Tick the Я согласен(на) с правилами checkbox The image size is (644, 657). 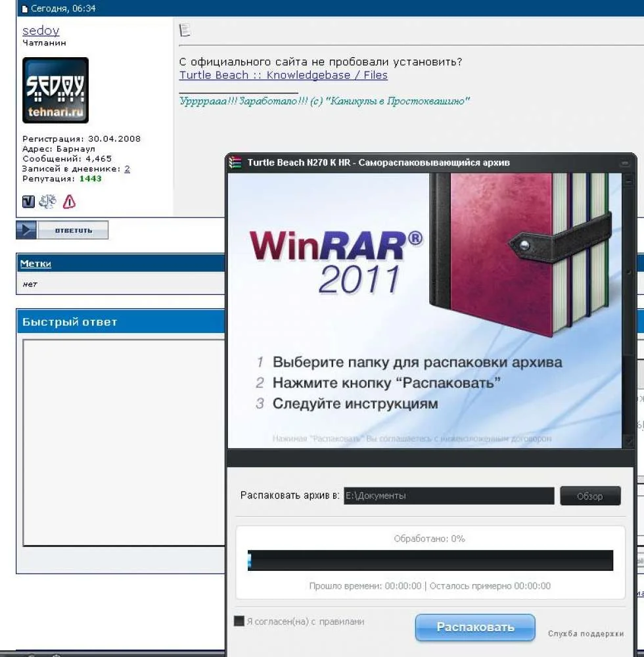click(239, 621)
